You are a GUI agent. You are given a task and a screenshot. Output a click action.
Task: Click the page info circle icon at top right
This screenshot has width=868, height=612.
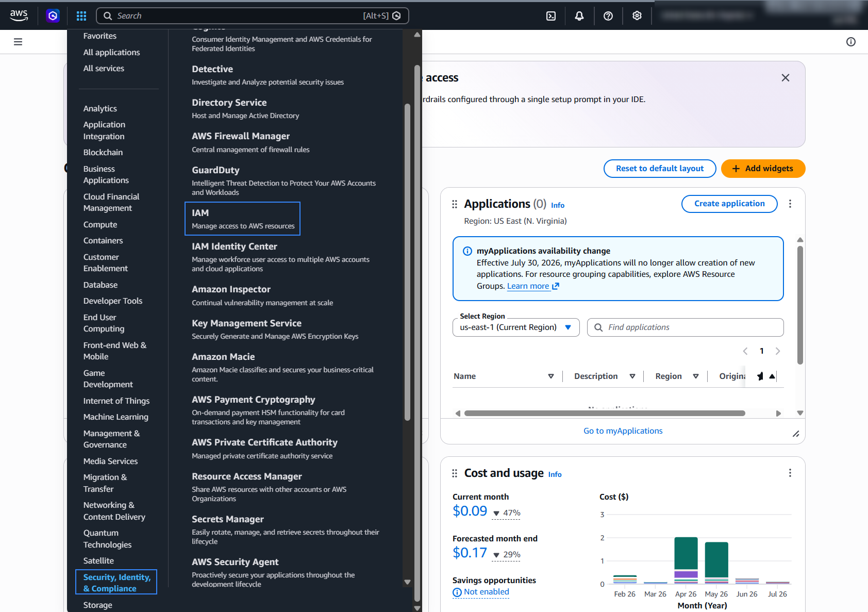(x=851, y=42)
